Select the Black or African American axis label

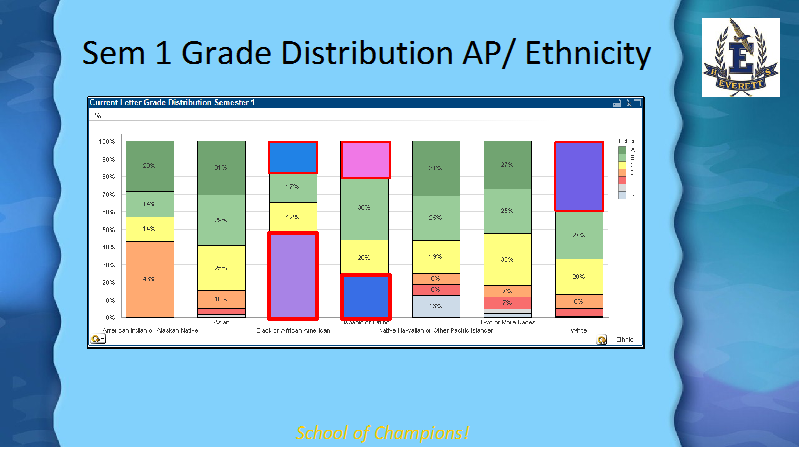(x=293, y=331)
